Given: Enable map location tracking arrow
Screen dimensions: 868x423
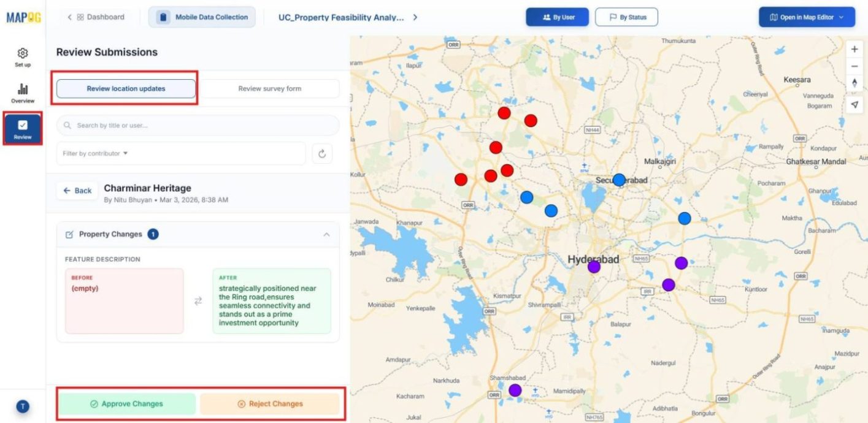Looking at the screenshot, I should point(855,104).
